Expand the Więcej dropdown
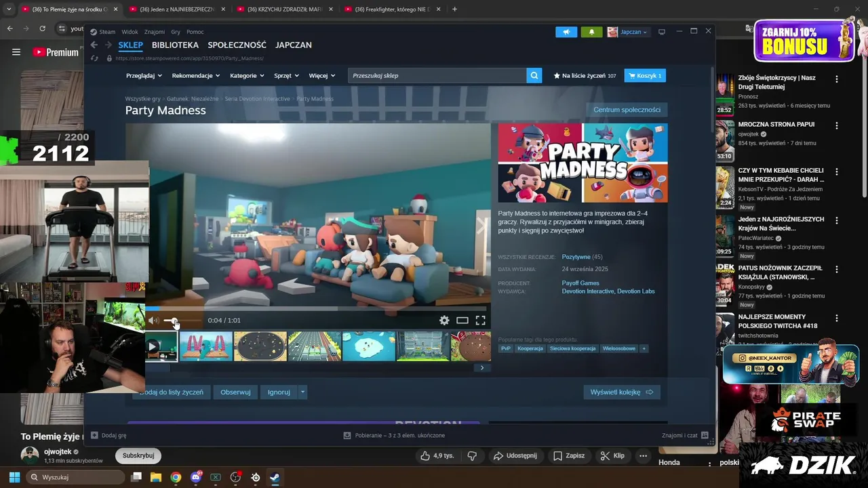868x488 pixels. pos(322,76)
